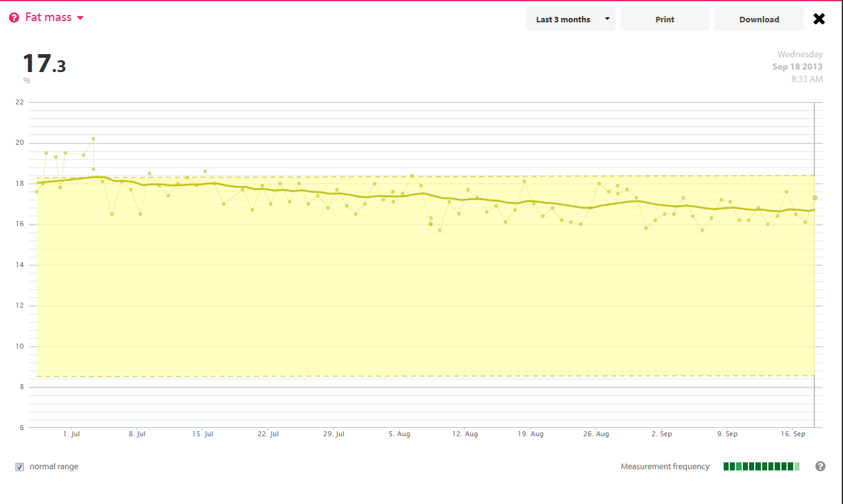
Task: Expand the Fat mass metric arrow
Action: click(80, 18)
